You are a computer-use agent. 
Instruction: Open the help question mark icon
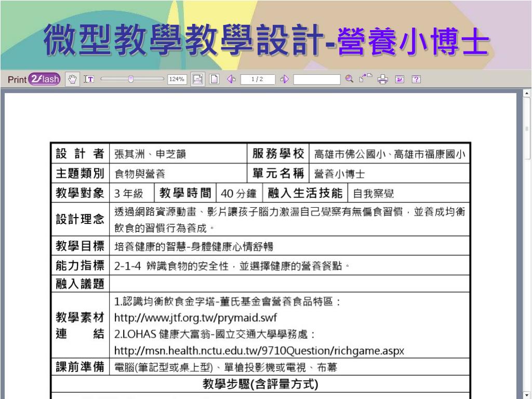coord(416,79)
